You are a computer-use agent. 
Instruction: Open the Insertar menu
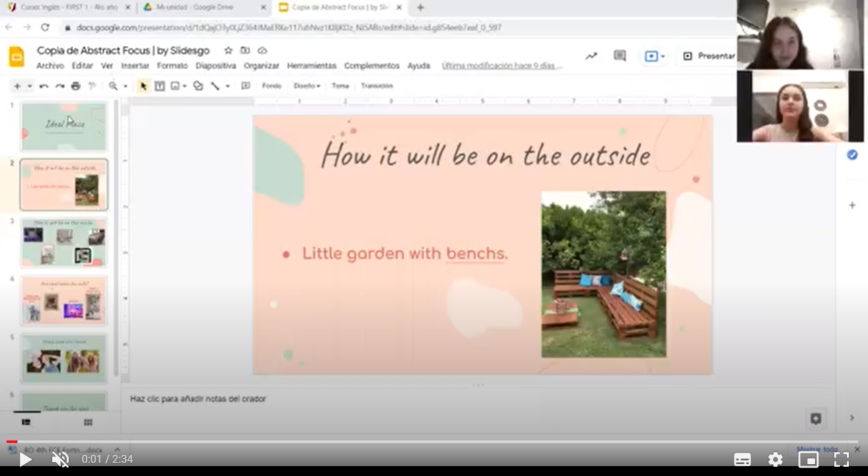[x=135, y=66]
